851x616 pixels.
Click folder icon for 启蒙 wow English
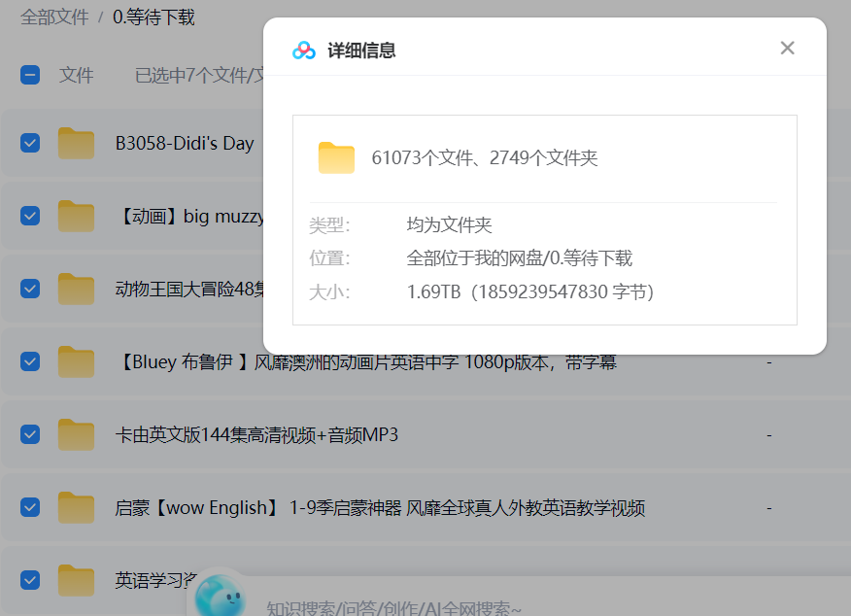[x=76, y=507]
